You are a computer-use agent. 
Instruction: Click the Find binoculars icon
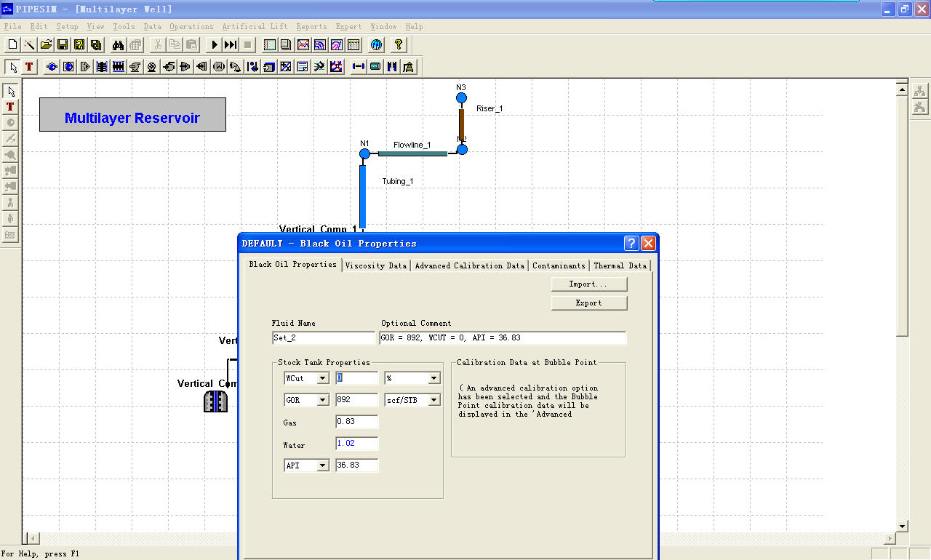pyautogui.click(x=119, y=44)
